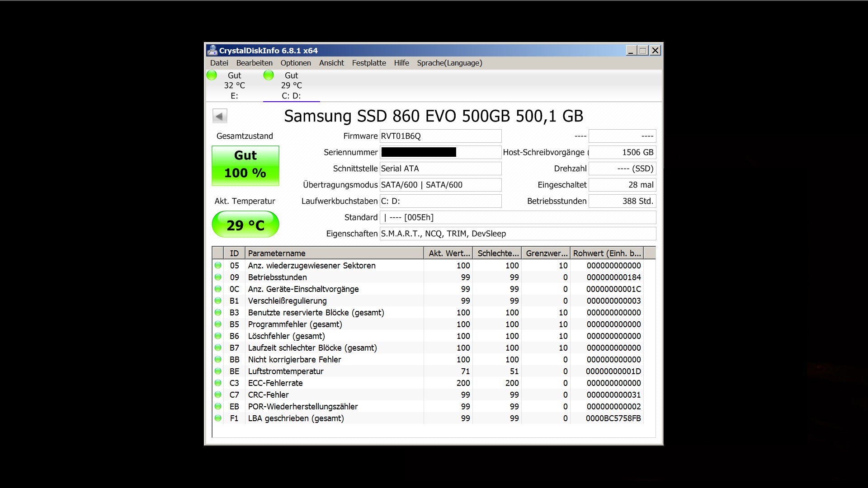Click status dot for Verschleißregulierung row
This screenshot has height=488, width=868.
pyautogui.click(x=218, y=301)
